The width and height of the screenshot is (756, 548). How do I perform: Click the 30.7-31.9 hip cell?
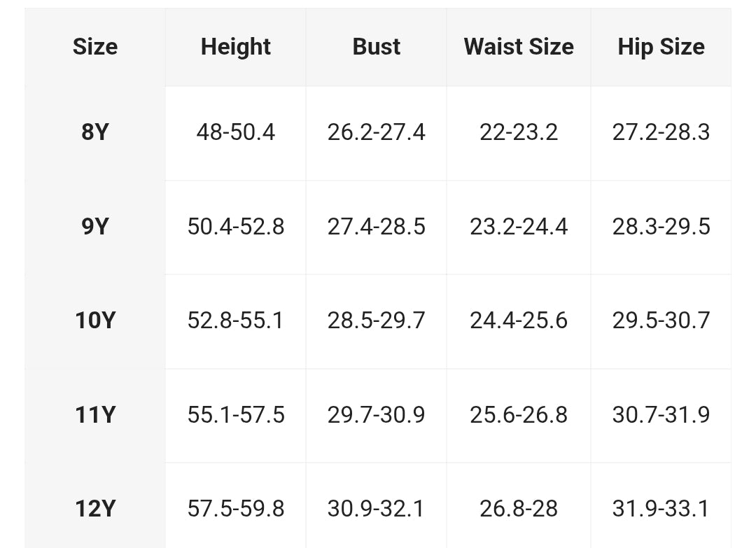[x=661, y=415]
